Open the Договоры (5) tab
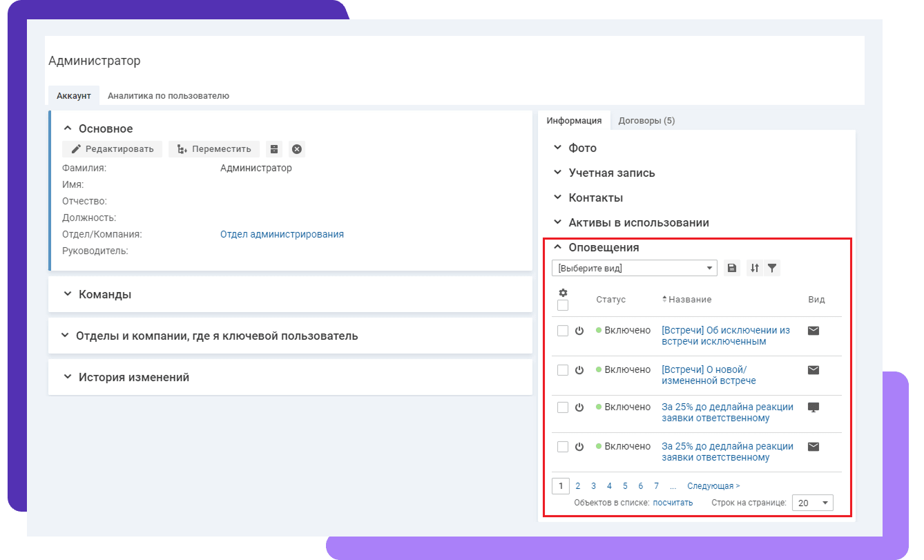Viewport: 924px width, 560px height. tap(646, 121)
